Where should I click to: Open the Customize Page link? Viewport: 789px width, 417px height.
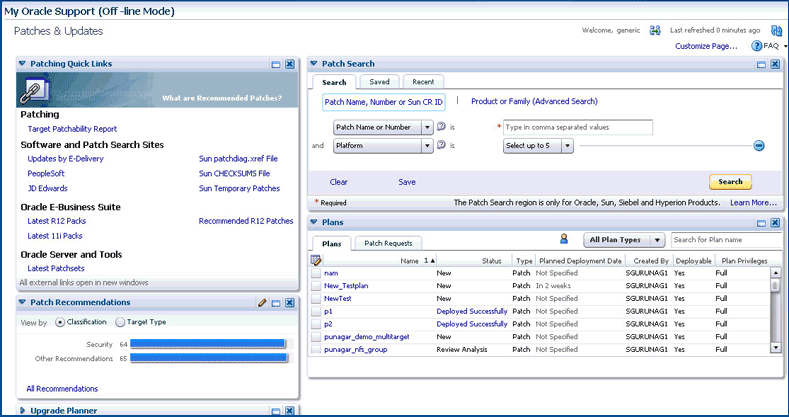point(706,46)
